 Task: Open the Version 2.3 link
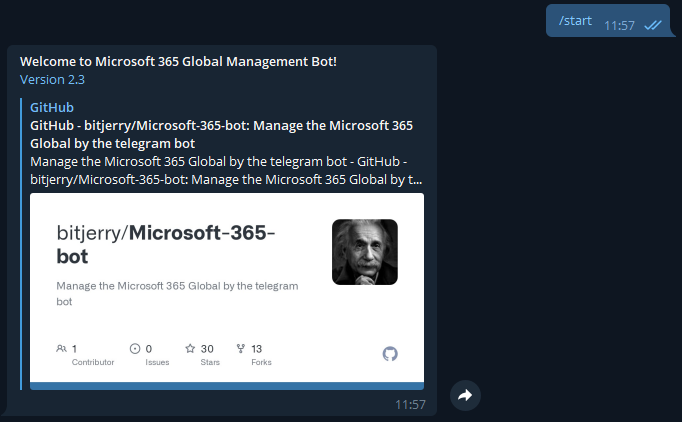(52, 80)
